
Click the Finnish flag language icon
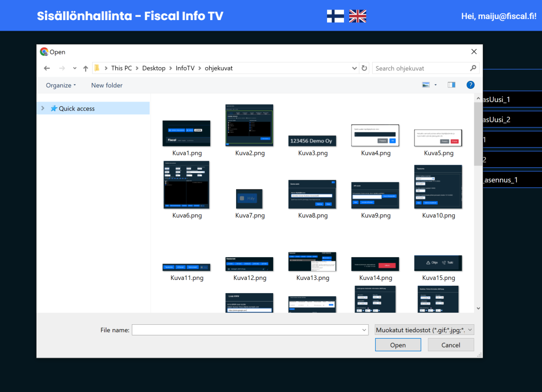click(x=336, y=16)
